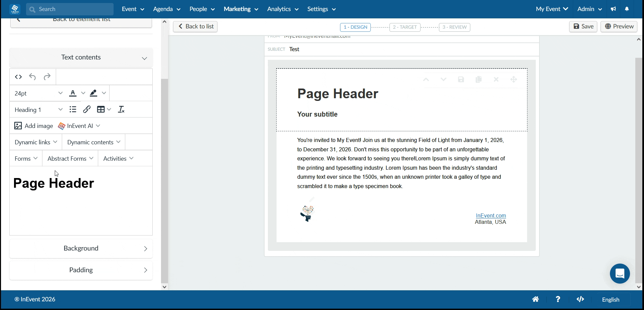The height and width of the screenshot is (310, 644).
Task: Open the live chat bubble
Action: point(620,274)
